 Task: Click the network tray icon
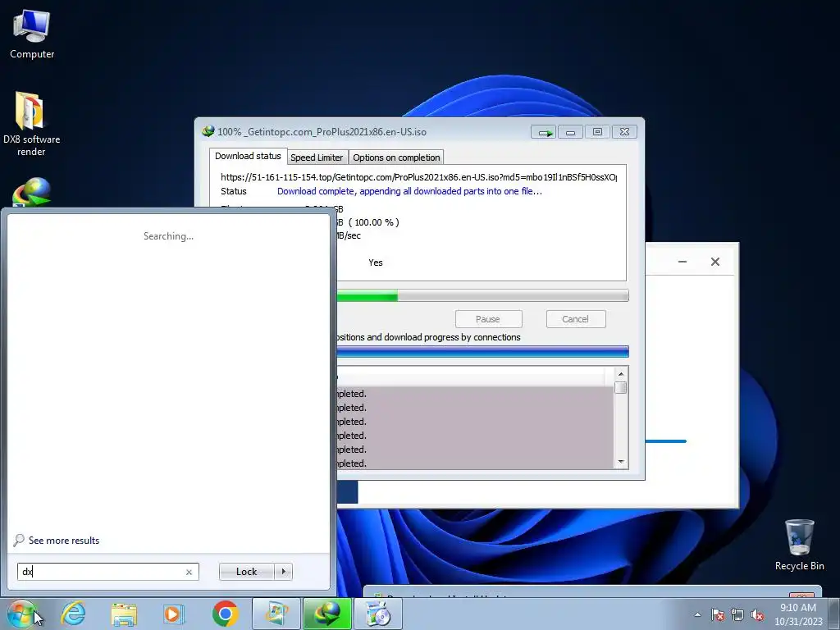pos(737,614)
